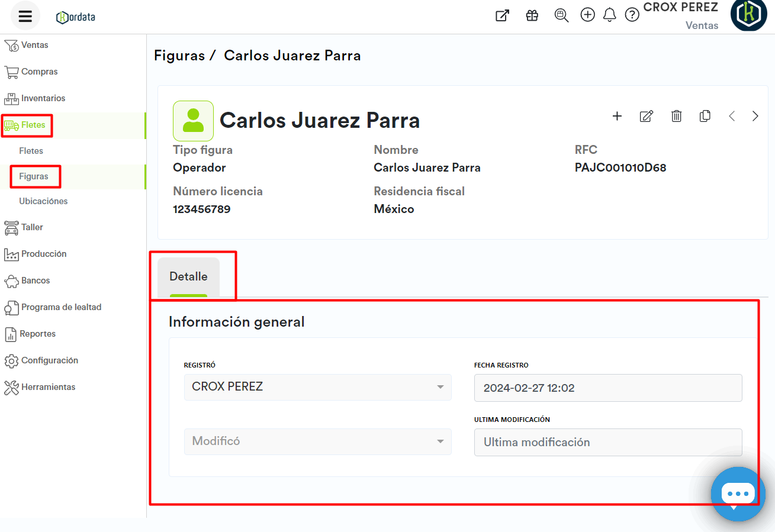Click the Kordata logo
Screen dimensions: 775x532
pos(76,17)
